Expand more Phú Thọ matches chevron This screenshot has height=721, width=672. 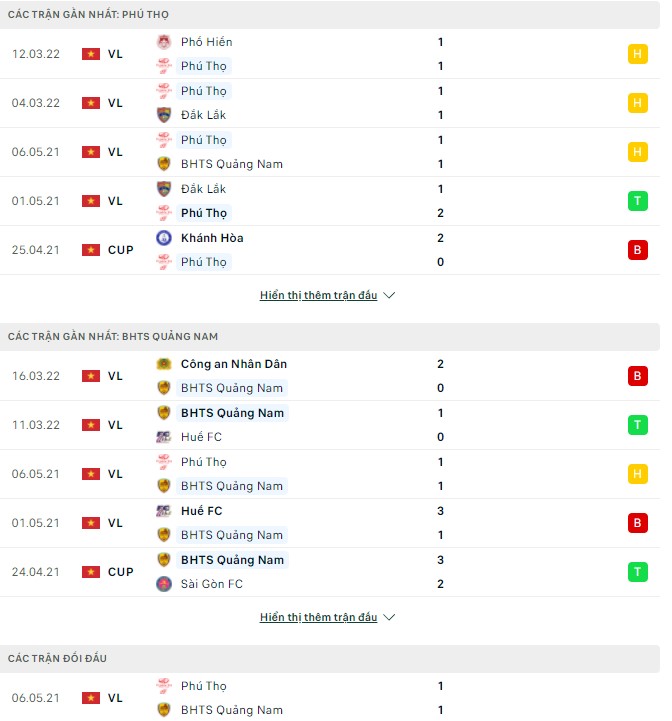tap(389, 296)
